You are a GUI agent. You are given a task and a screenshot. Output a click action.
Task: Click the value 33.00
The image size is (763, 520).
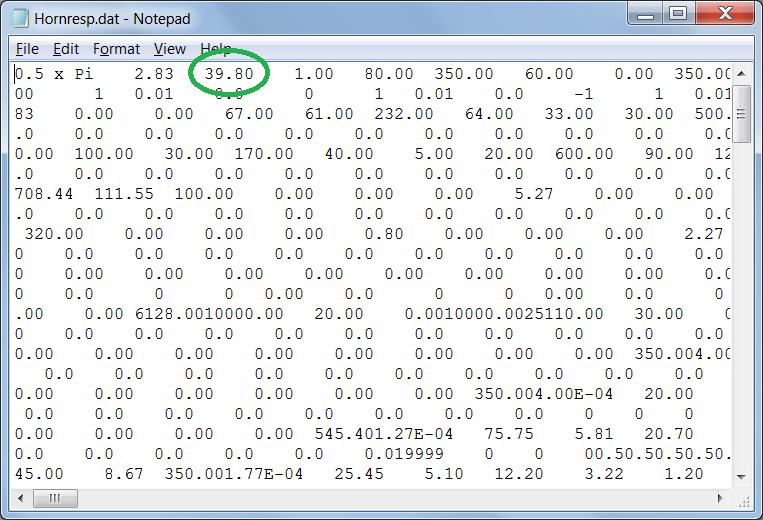click(x=569, y=114)
